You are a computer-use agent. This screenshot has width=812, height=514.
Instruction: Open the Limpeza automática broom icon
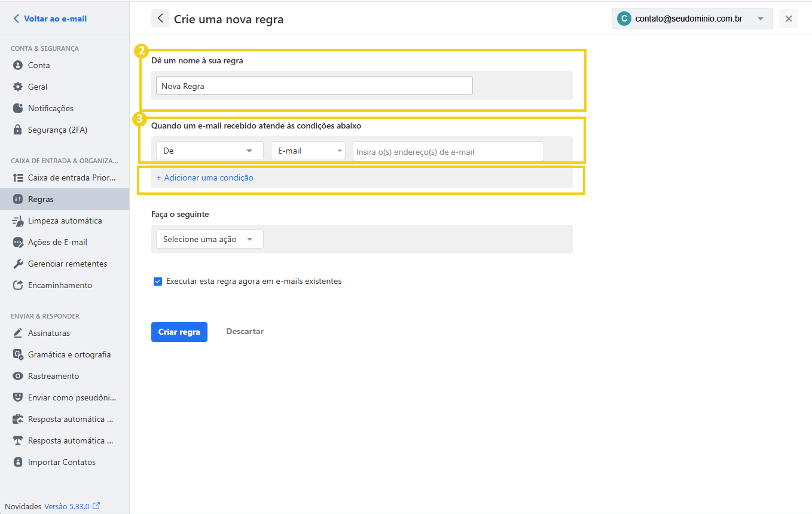coord(17,221)
